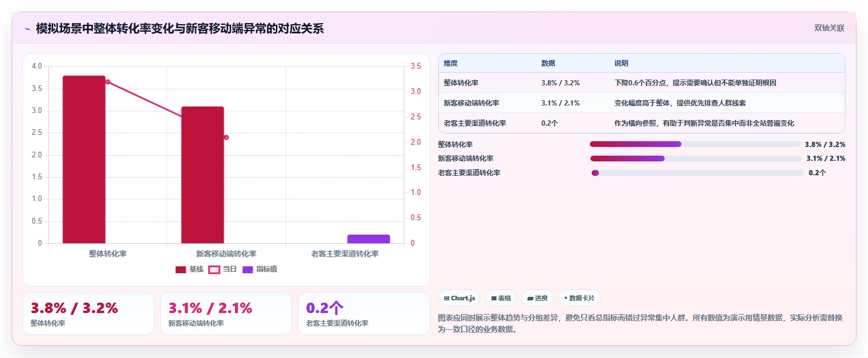
Task: Click the description starting 下降0.6个百分点
Action: 695,83
